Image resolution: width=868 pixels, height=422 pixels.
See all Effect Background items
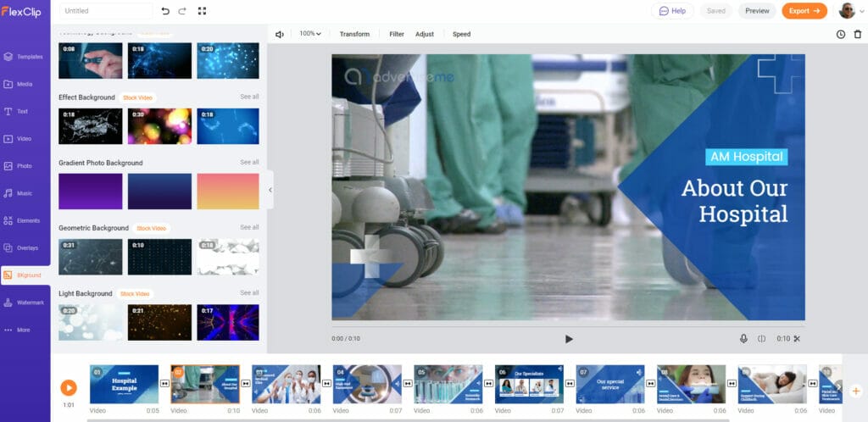pos(249,97)
